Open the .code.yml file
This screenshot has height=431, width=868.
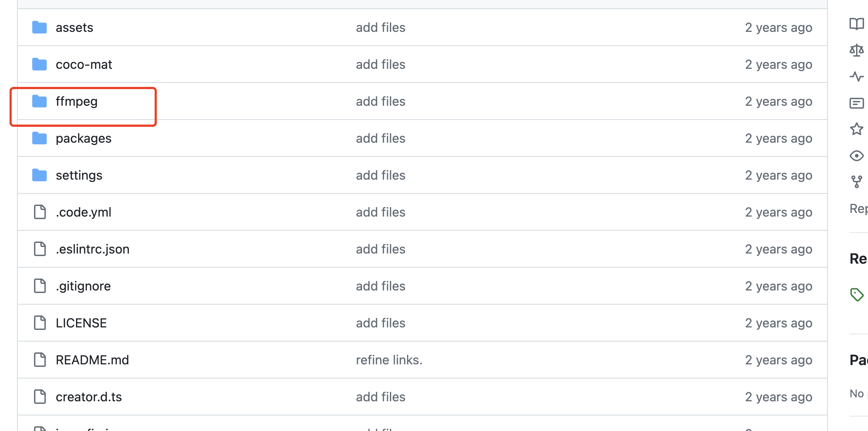tap(83, 212)
